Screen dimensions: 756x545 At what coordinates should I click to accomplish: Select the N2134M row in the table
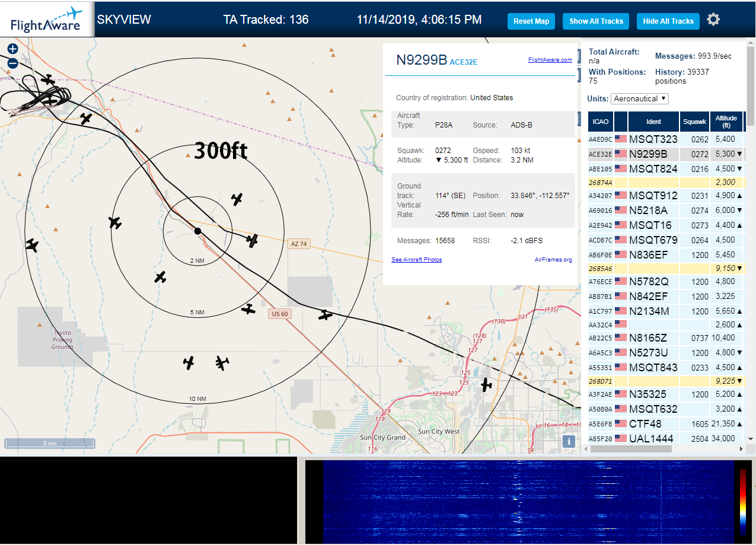(x=666, y=311)
